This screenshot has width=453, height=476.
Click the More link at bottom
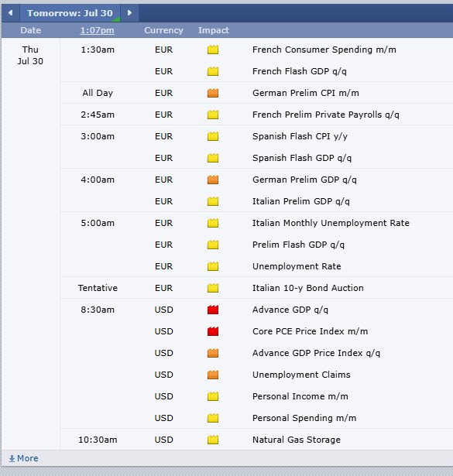coord(24,458)
